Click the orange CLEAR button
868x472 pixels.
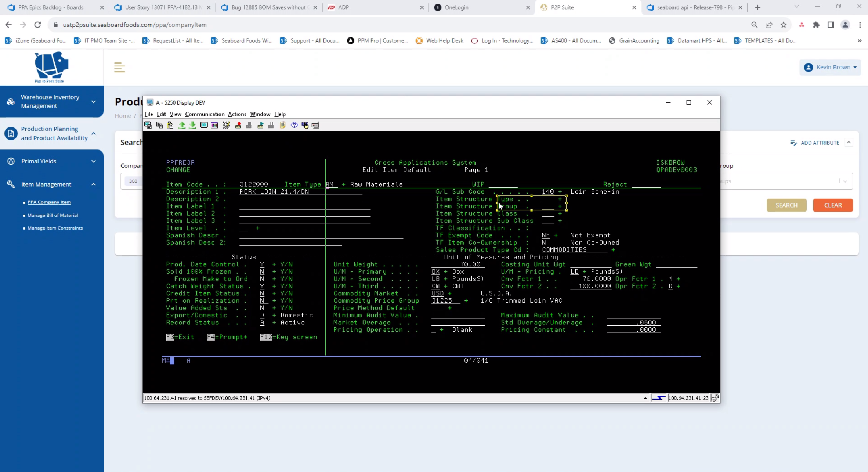[832, 205]
